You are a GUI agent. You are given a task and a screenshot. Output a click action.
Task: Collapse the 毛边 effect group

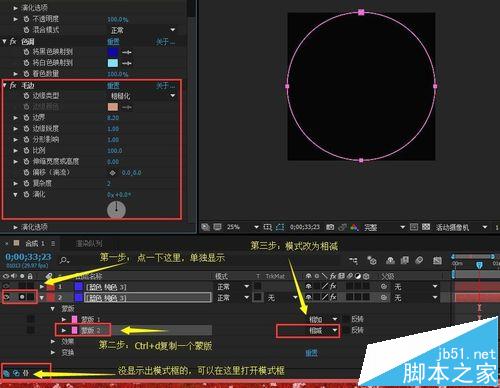pos(4,85)
